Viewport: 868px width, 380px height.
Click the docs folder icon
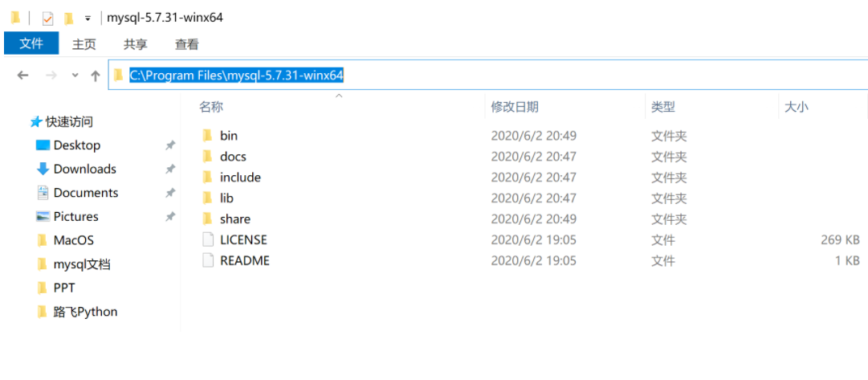point(208,157)
